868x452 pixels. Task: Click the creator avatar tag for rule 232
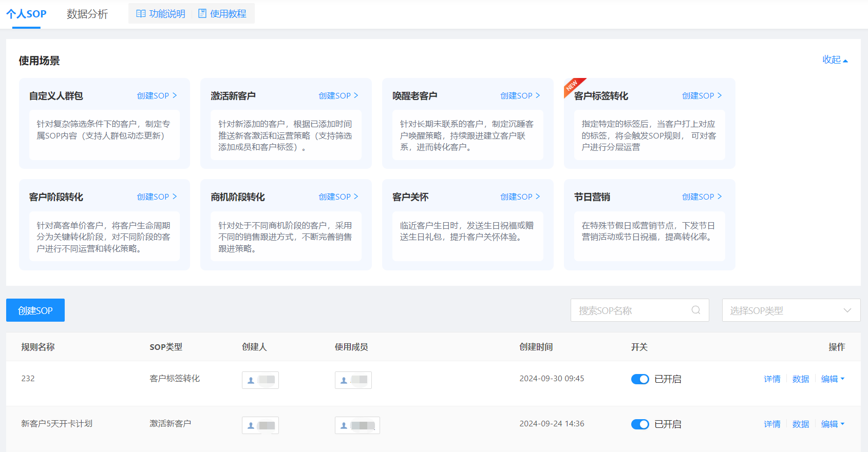(x=260, y=380)
